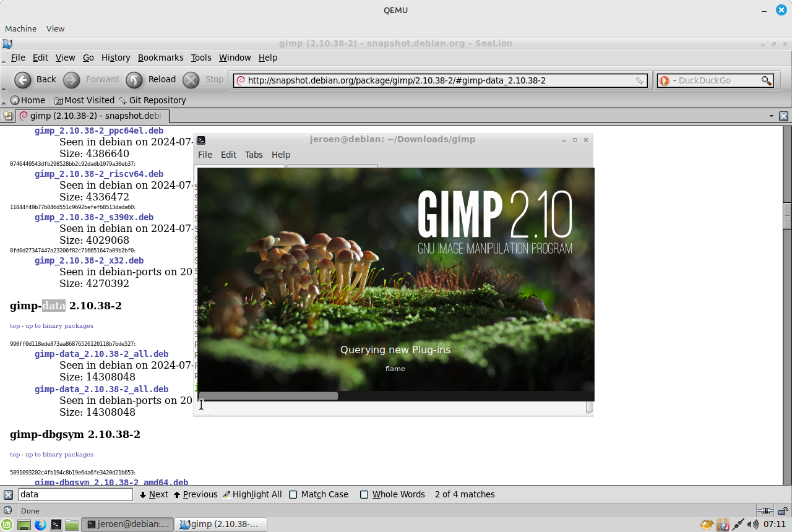The width and height of the screenshot is (792, 532).
Task: Click the 'Querying new Plug-ins' text on GIMP splash
Action: point(395,350)
